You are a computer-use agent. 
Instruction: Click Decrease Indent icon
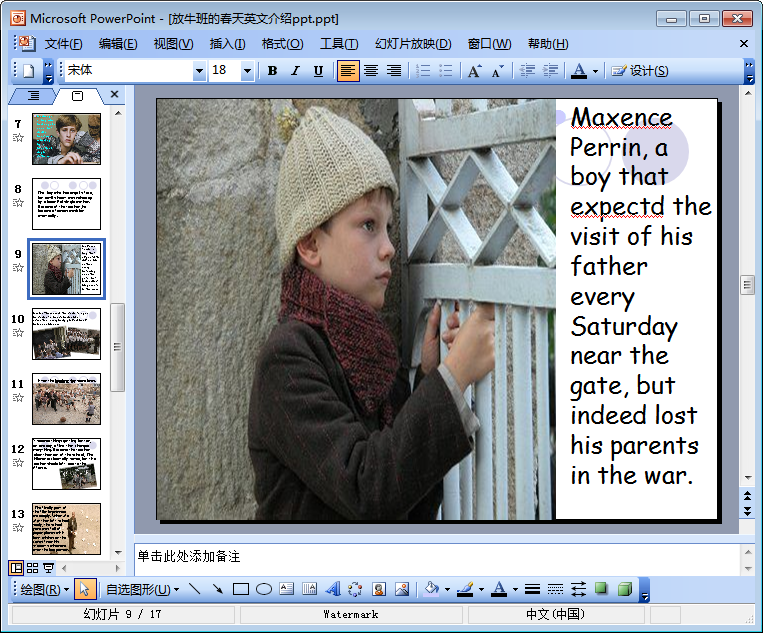[527, 71]
